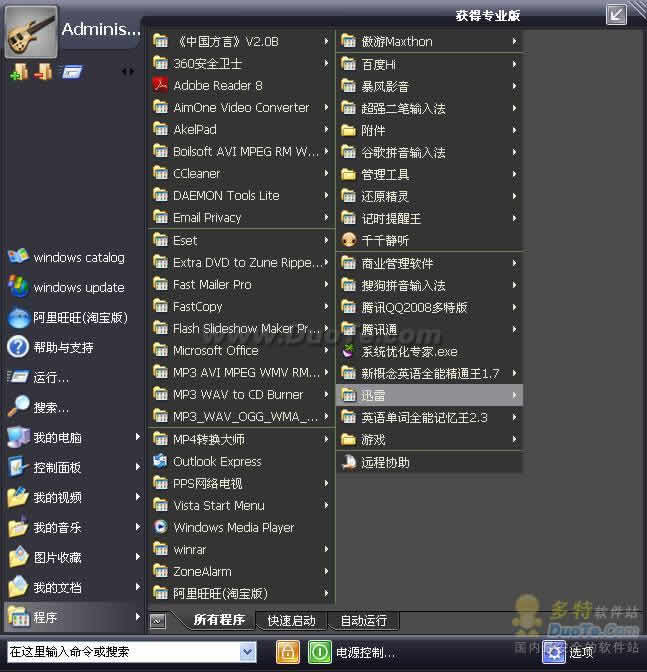
Task: Open 千千静听 player icon
Action: tap(349, 240)
